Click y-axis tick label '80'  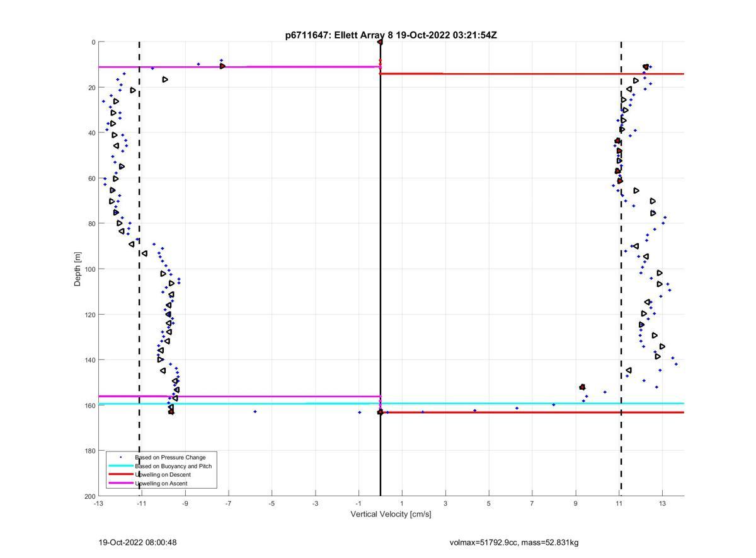pyautogui.click(x=91, y=224)
